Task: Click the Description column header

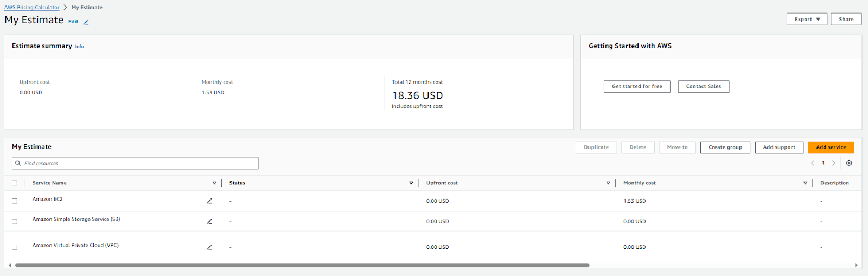Action: pyautogui.click(x=834, y=183)
